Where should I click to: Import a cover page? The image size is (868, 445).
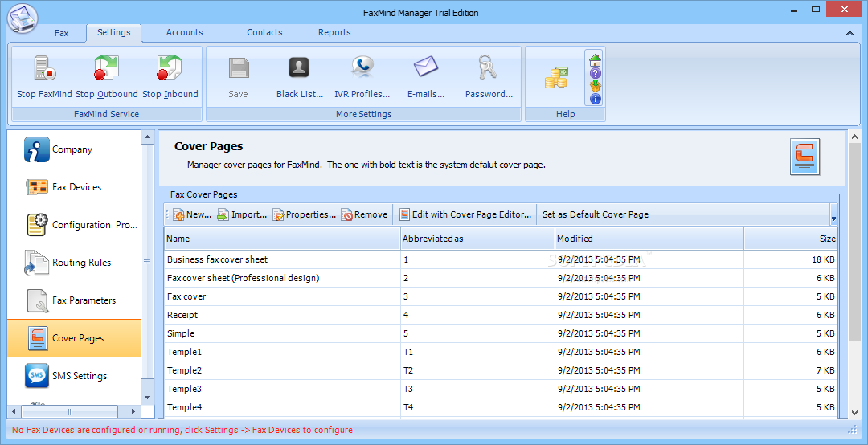point(242,214)
